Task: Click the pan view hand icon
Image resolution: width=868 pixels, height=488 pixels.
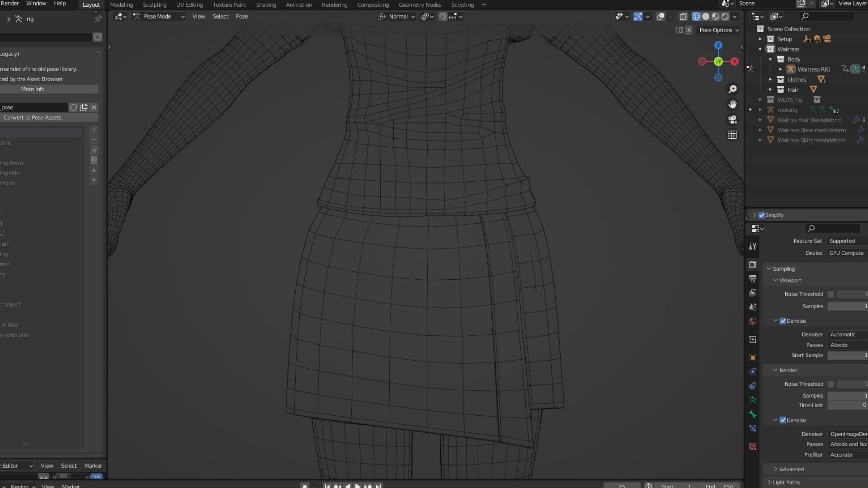Action: pyautogui.click(x=732, y=104)
